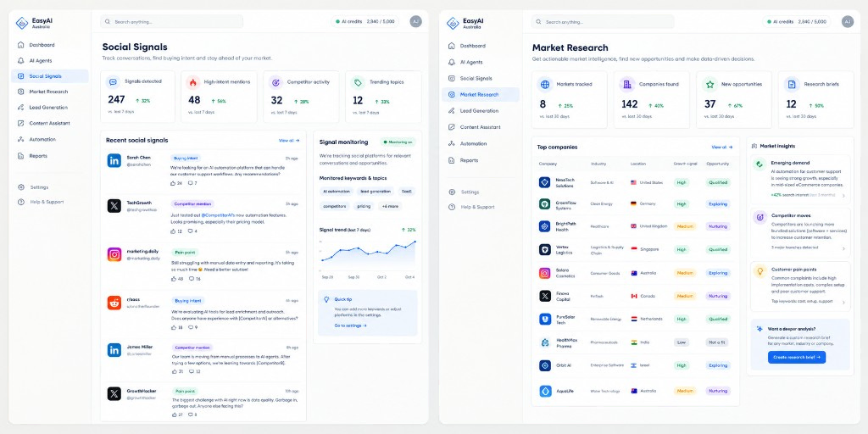Viewport: 868px width, 434px height.
Task: Select Automation in the Social Signals window sidebar
Action: point(42,140)
